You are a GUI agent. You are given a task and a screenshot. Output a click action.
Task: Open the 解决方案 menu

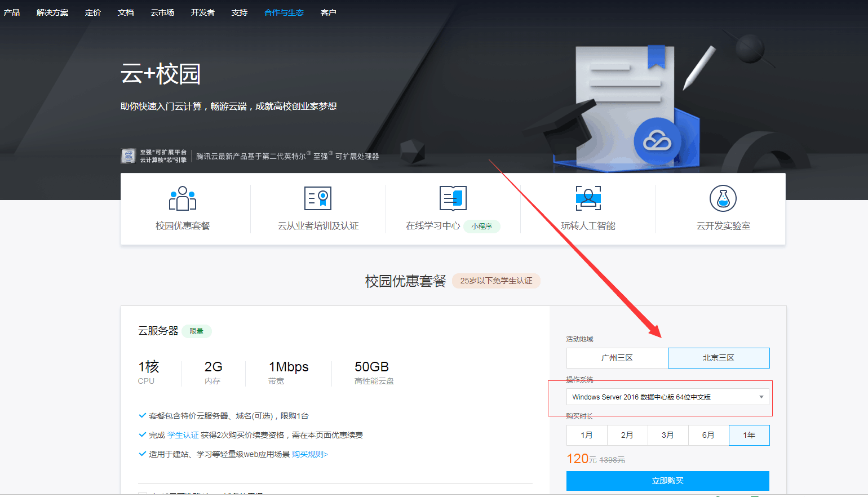[52, 12]
